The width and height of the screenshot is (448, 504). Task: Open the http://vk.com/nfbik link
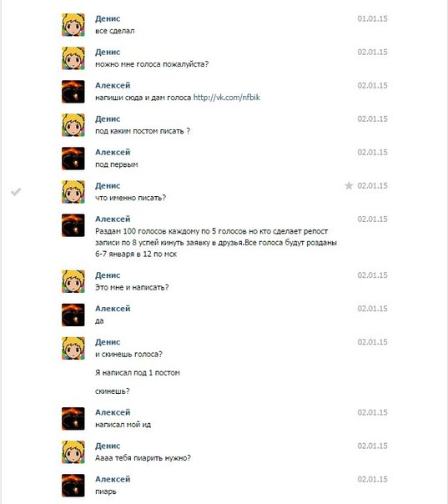click(x=227, y=98)
